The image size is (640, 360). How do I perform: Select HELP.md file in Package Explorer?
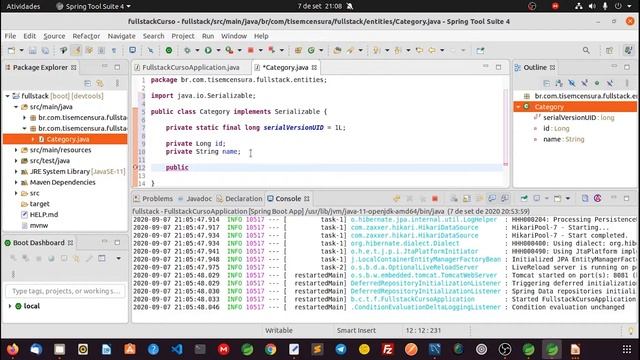[44, 215]
